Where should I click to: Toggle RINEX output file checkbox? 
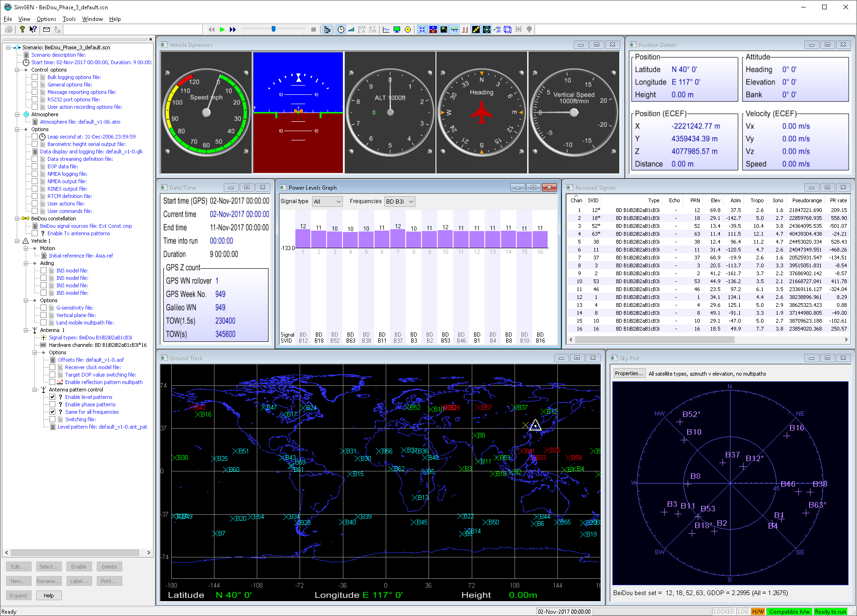click(x=35, y=189)
